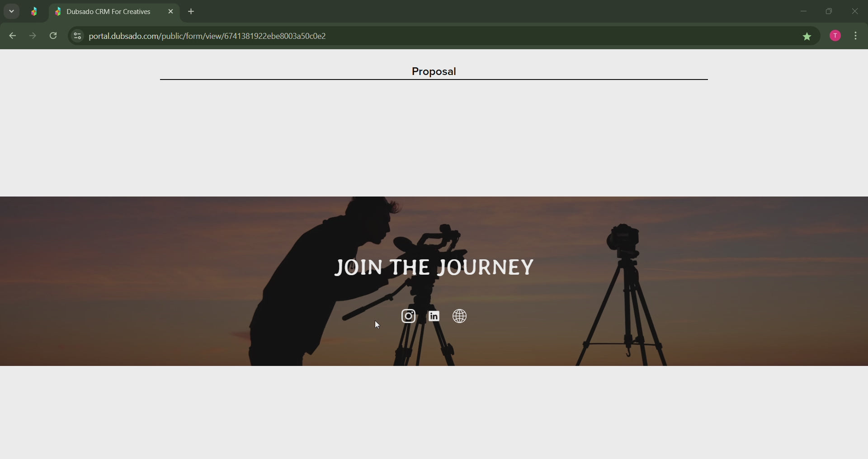The height and width of the screenshot is (459, 868).
Task: Switch to Dubsado CRM For Creatives tab
Action: [108, 12]
